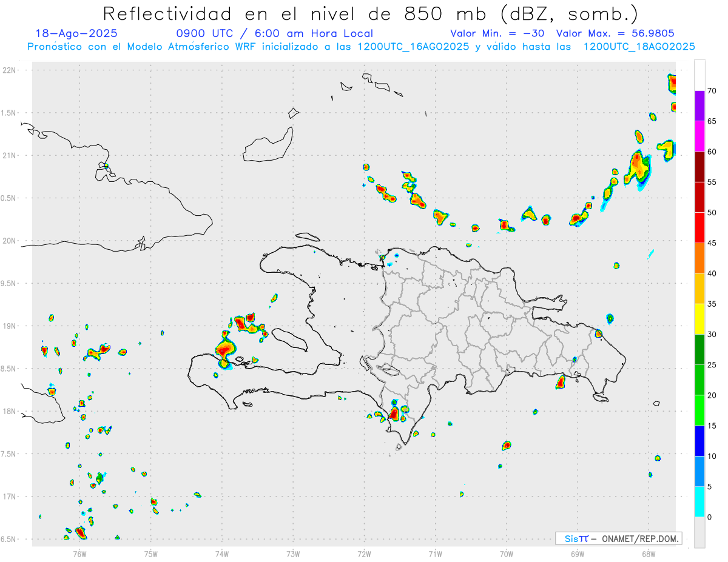Screen dimensions: 728x562
Task: Click the '68W' longitude label
Action: [x=649, y=554]
